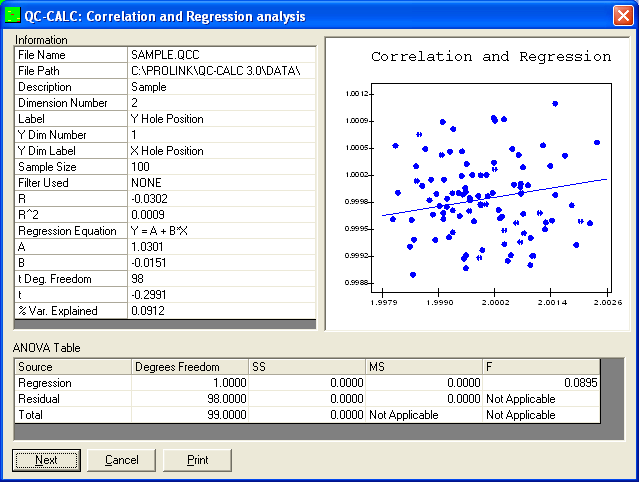Click the Print button

coord(197,460)
